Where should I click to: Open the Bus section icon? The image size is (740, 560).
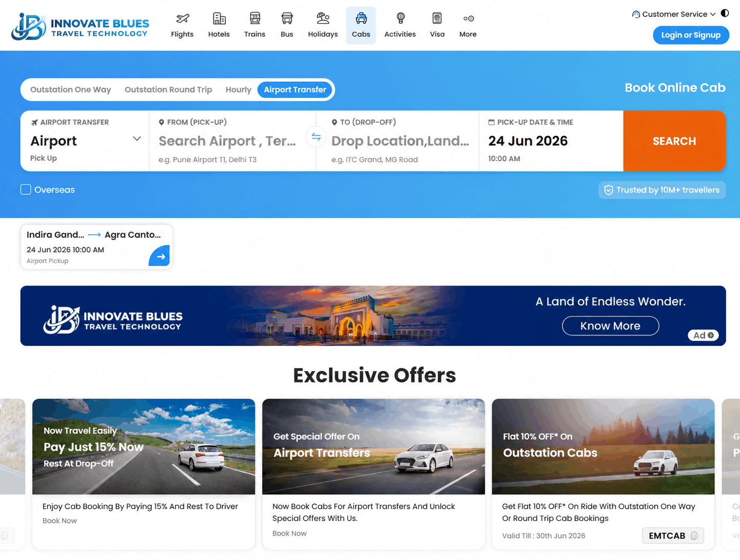click(x=287, y=19)
